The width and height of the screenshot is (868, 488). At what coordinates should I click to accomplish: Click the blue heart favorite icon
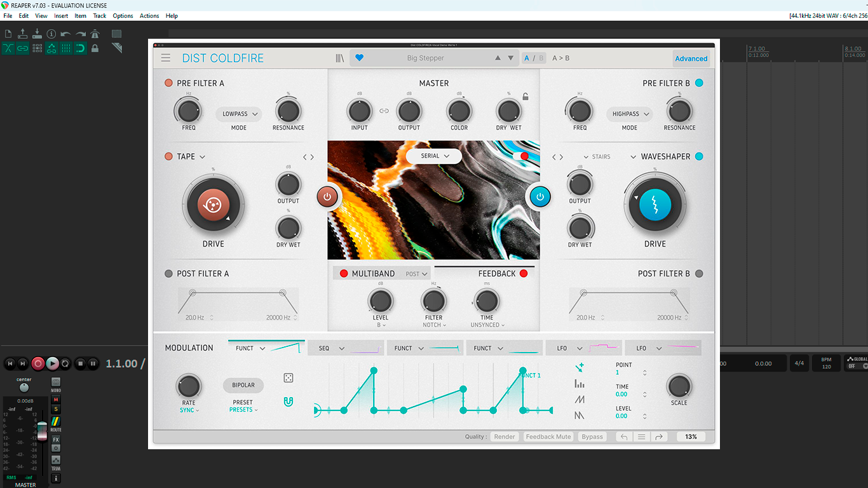(x=359, y=58)
